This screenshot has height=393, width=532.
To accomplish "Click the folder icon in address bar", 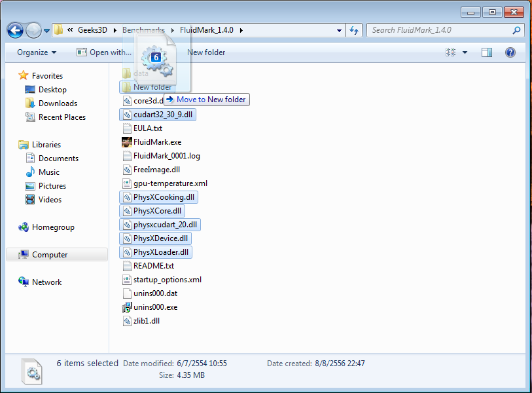I will pyautogui.click(x=59, y=30).
